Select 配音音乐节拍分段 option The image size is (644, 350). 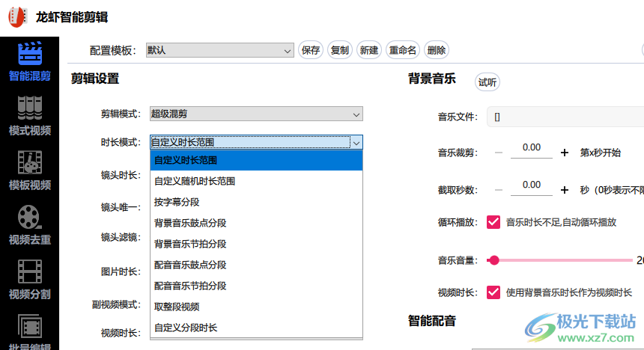tap(256, 286)
